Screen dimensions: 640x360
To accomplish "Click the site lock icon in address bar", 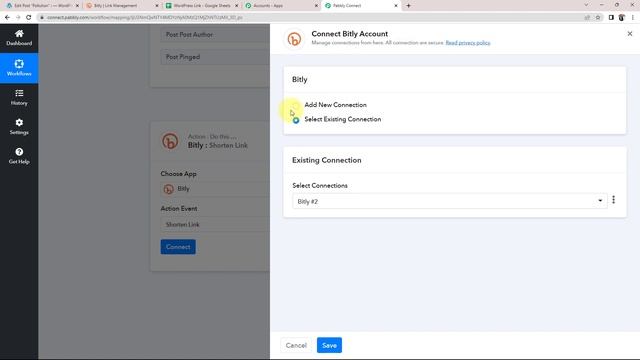I will click(x=42, y=18).
